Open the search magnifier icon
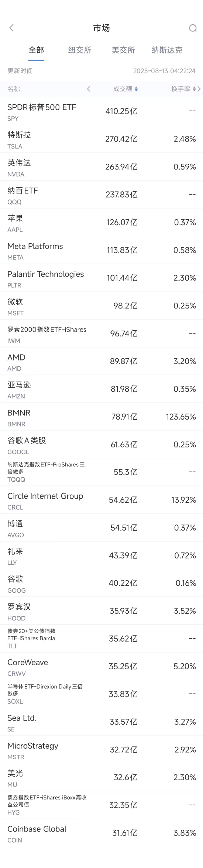The height and width of the screenshot is (868, 203). pos(193,28)
